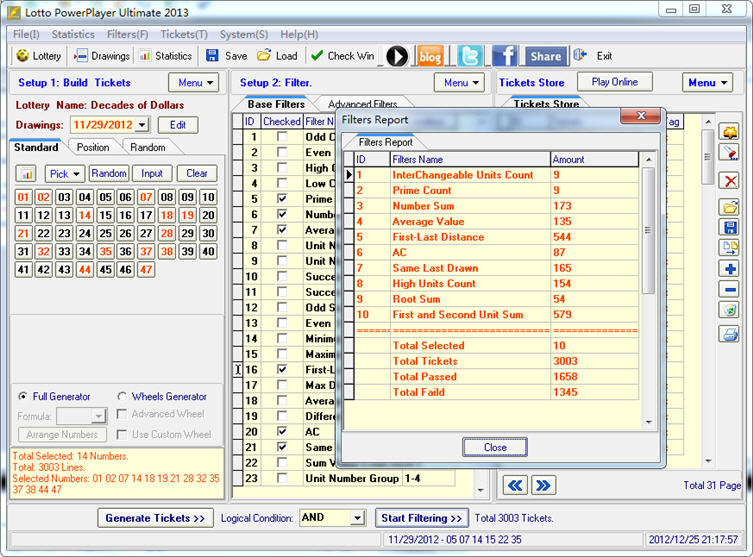This screenshot has width=753, height=557.
Task: Click the chart icon beside Pick
Action: pyautogui.click(x=27, y=174)
